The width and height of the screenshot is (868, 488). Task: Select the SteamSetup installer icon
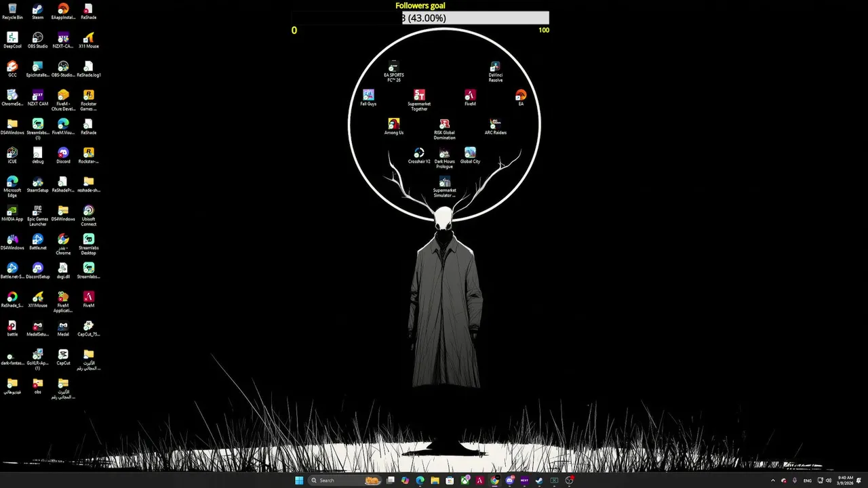click(x=38, y=184)
